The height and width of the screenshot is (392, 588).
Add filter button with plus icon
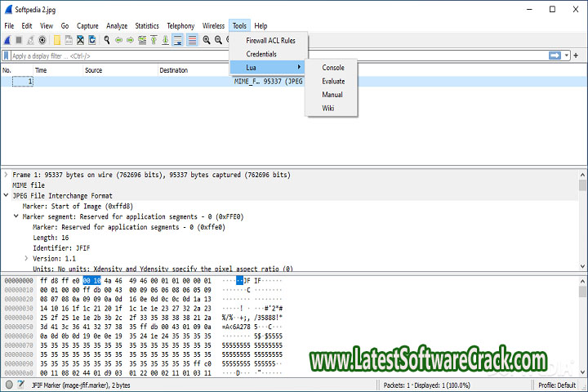click(576, 56)
